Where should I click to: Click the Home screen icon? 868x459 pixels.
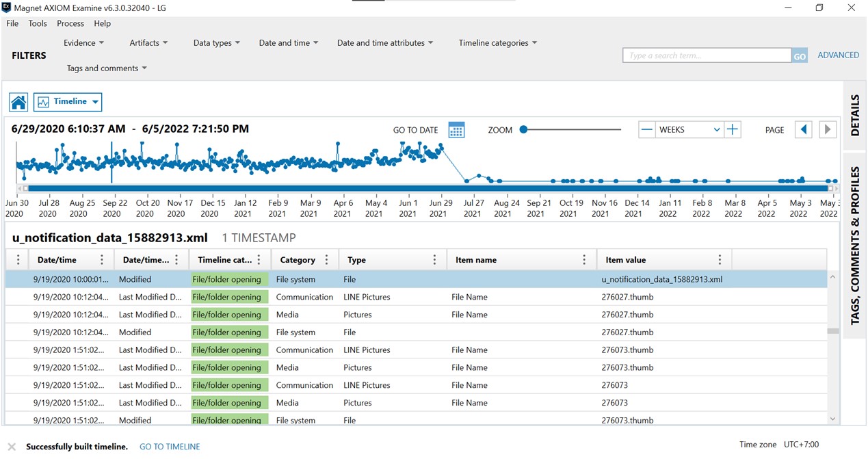18,101
